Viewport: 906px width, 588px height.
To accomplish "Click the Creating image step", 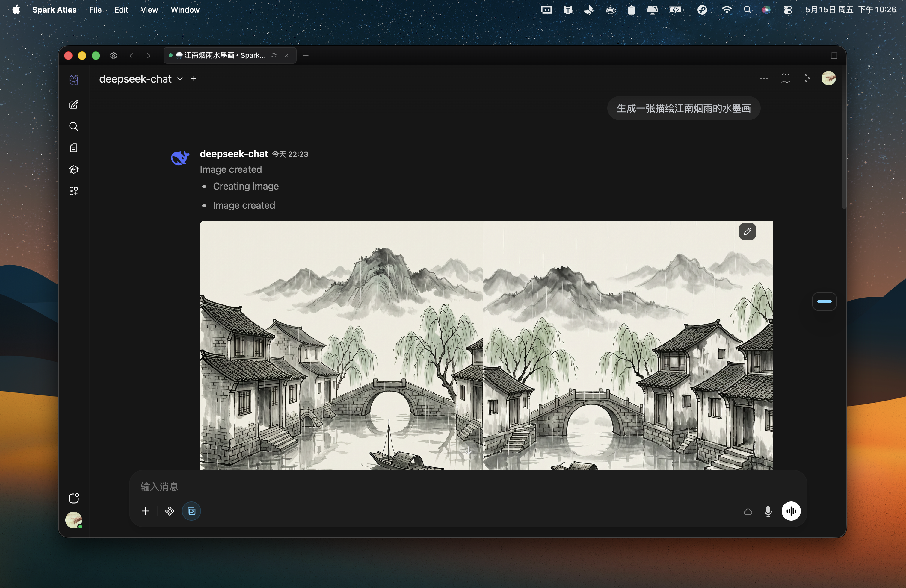I will pos(246,186).
